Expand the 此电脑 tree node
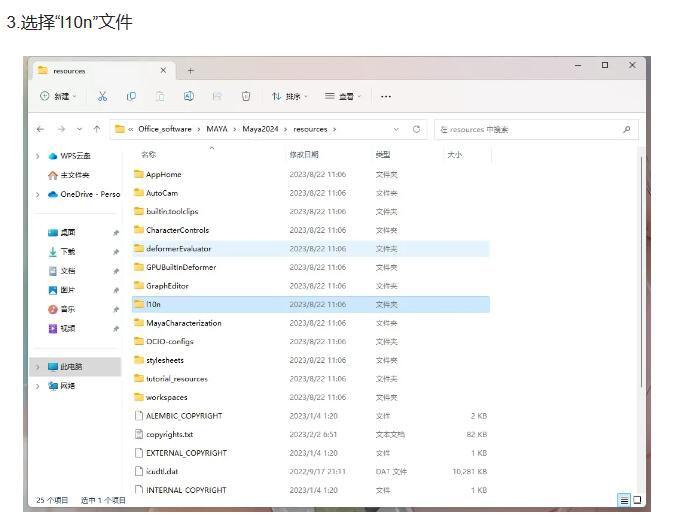Viewport: 673px width, 517px height. click(x=38, y=367)
